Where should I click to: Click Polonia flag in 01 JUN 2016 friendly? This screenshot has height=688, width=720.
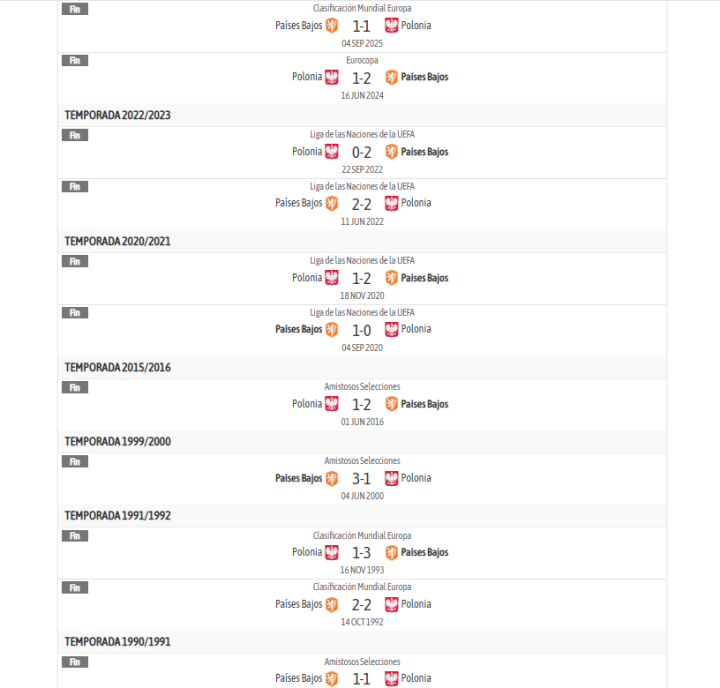(x=332, y=404)
